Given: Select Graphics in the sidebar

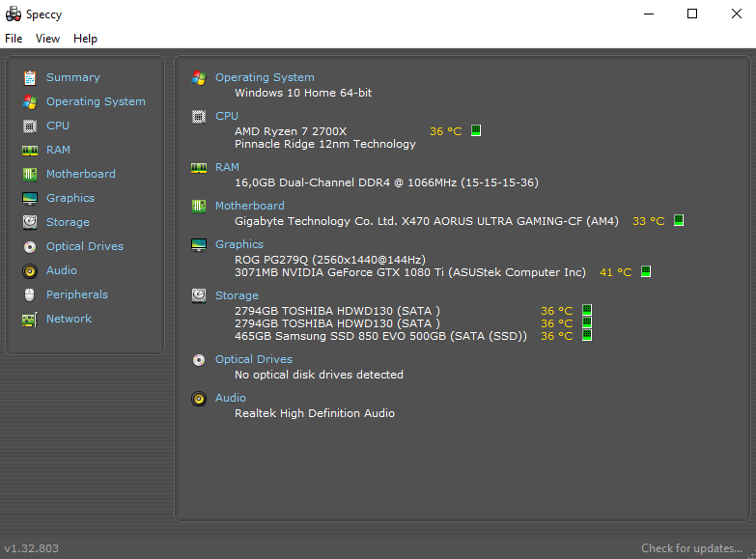Looking at the screenshot, I should pyautogui.click(x=70, y=198).
